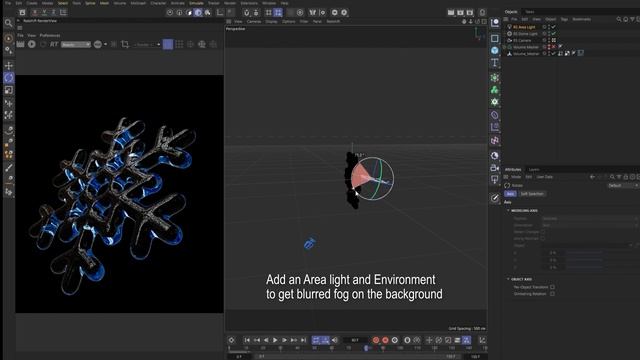Toggle green checkmark of RS Area Light

[x=553, y=27]
